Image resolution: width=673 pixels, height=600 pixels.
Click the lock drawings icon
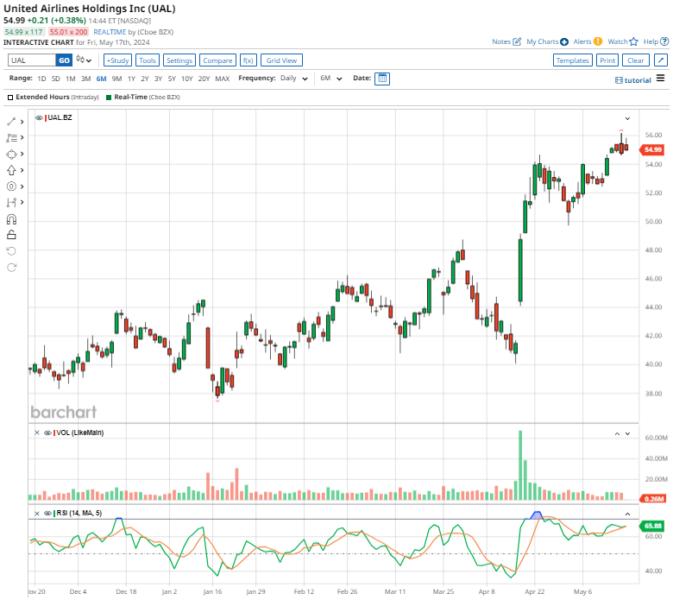[11, 234]
